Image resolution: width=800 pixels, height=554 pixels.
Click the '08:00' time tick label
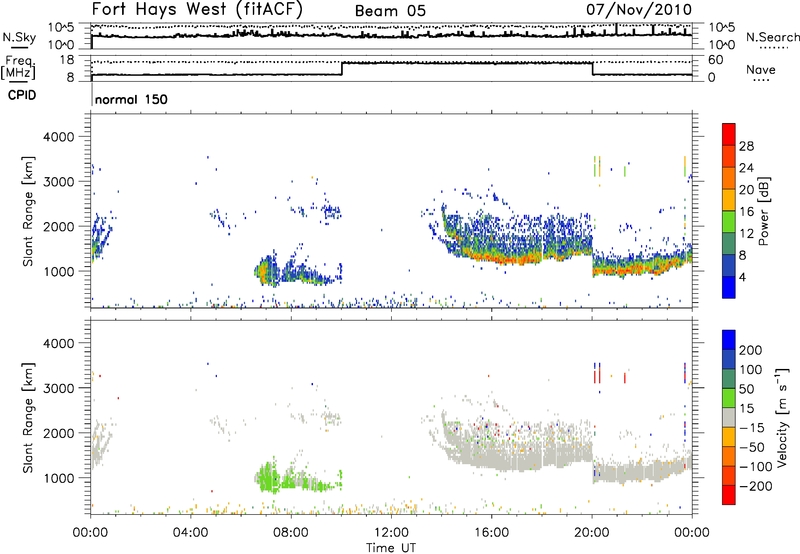click(291, 533)
